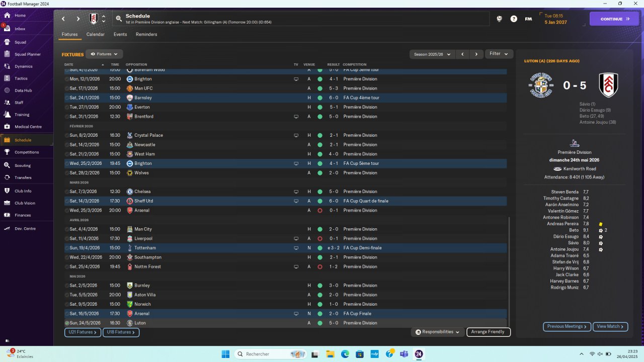Open Medical Centre in the sidebar

tap(28, 127)
